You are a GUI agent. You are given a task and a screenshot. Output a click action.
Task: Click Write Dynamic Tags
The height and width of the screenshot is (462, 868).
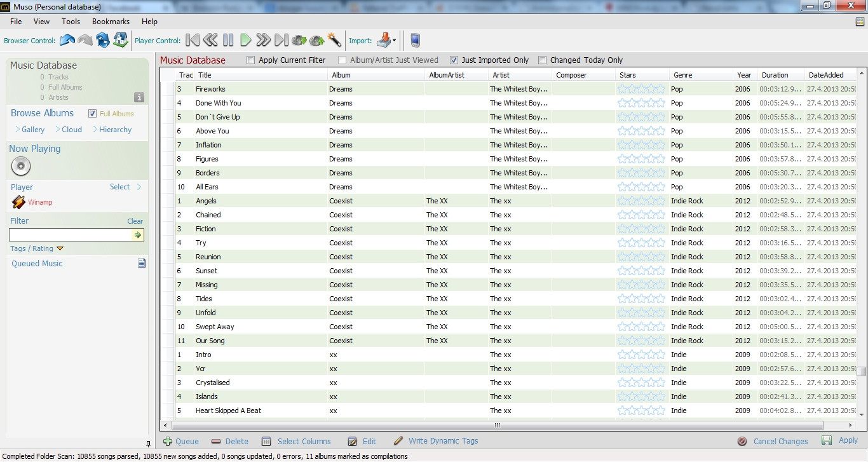click(436, 440)
